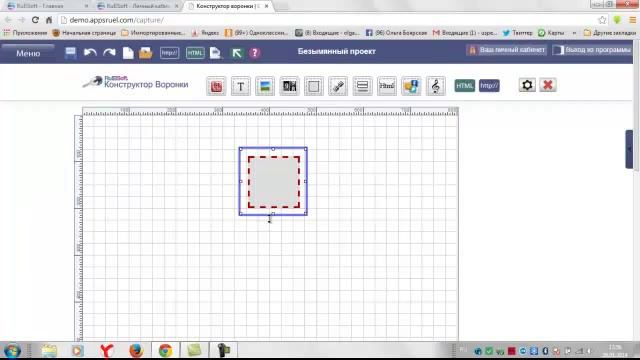Screen dimensions: 640x360
Task: Insert a video element with the filmstrip icon
Action: (x=289, y=86)
